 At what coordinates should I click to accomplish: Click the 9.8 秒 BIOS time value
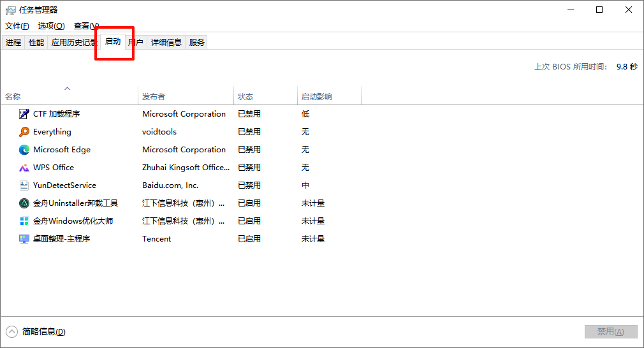[x=627, y=67]
